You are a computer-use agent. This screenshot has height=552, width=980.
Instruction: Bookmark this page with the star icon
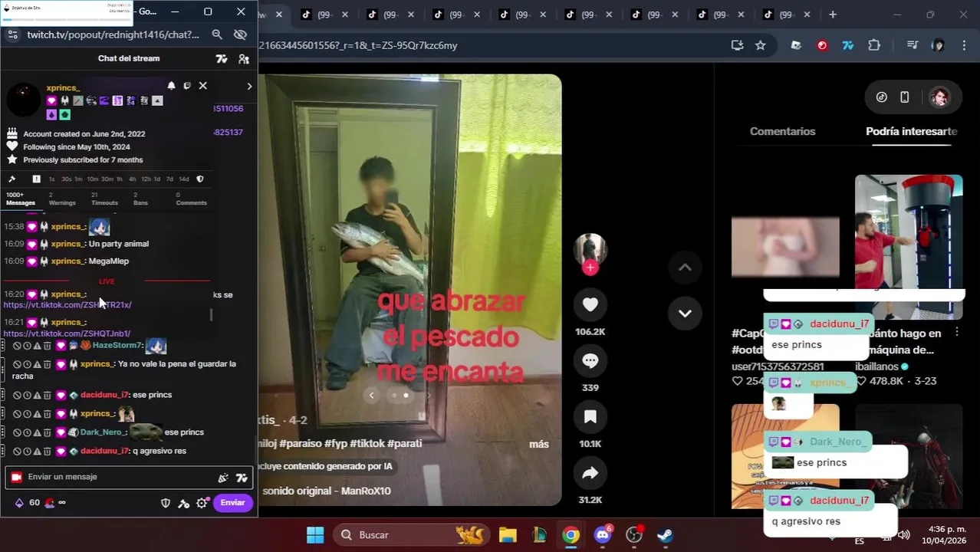761,45
